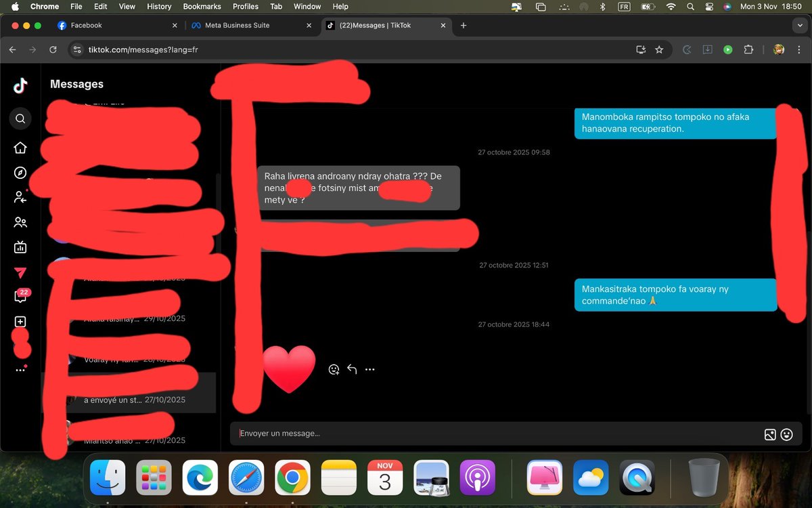Open Activity inbox with 22 badge

[20, 297]
